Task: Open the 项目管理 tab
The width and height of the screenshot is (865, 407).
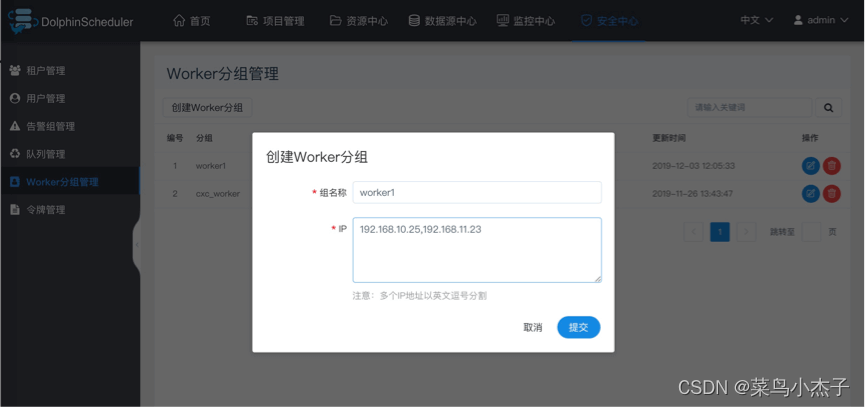Action: [275, 21]
